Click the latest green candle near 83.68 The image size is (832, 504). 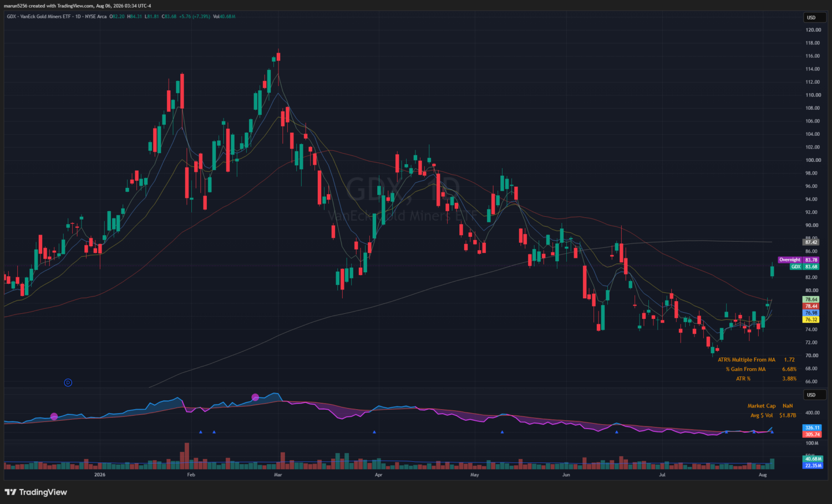coord(772,271)
